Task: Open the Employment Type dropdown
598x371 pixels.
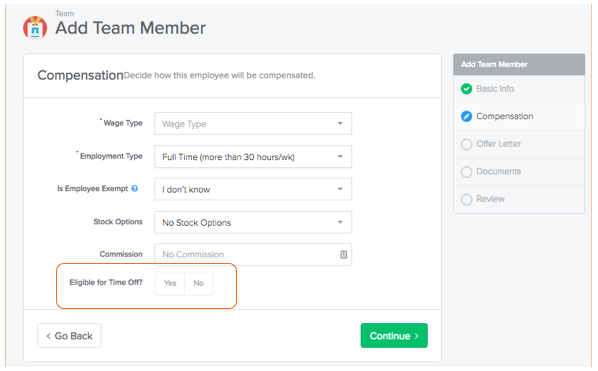Action: (x=253, y=157)
